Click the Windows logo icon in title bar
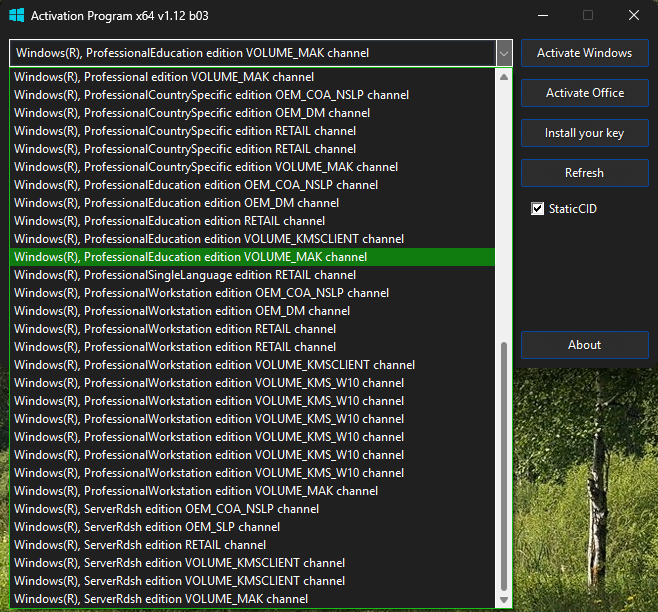Screen dimensions: 658x612 click(17, 16)
